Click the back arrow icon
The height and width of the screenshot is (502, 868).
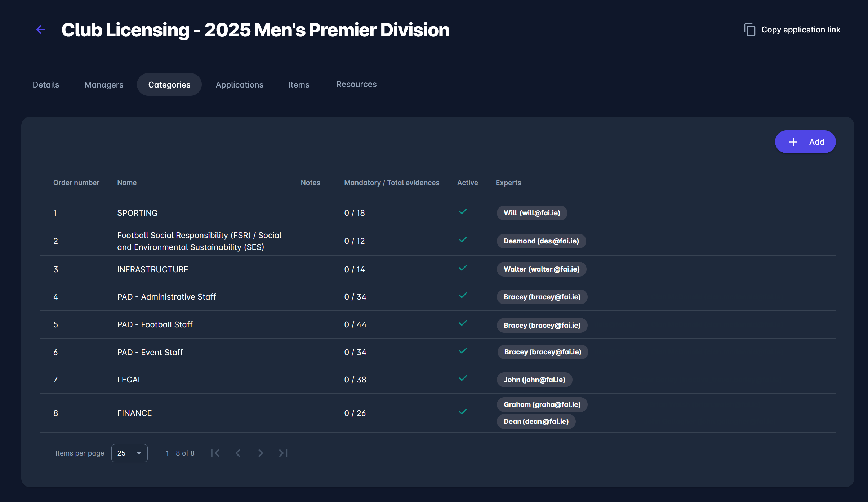click(x=41, y=30)
